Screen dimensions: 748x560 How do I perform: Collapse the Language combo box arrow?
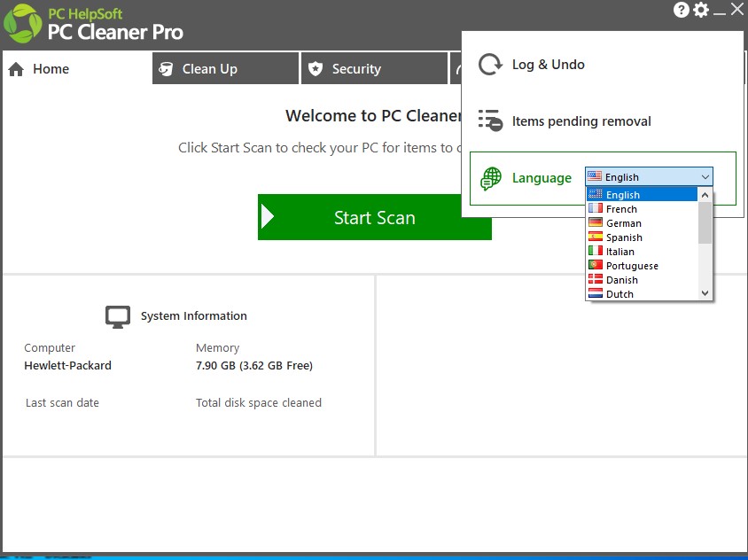[705, 177]
